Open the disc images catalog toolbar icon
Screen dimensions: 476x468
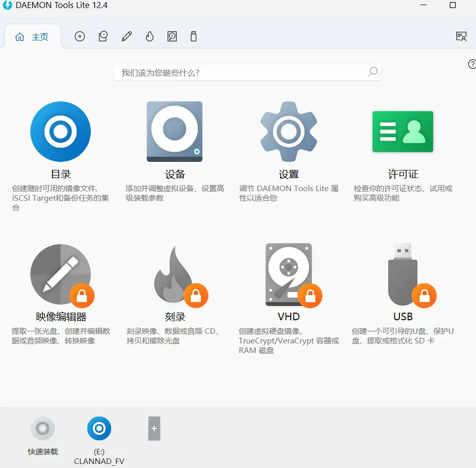tap(80, 37)
